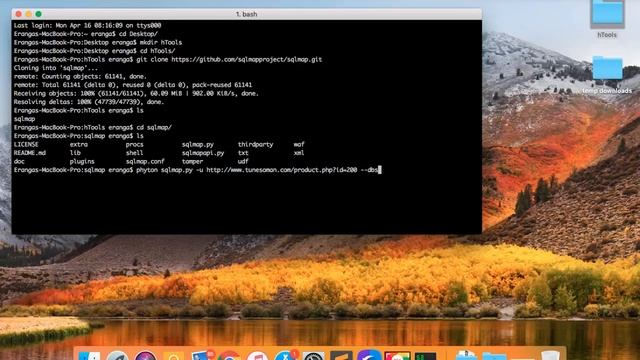Viewport: 640px width, 360px height.
Task: Click the 'Last login' line
Action: pyautogui.click(x=87, y=25)
